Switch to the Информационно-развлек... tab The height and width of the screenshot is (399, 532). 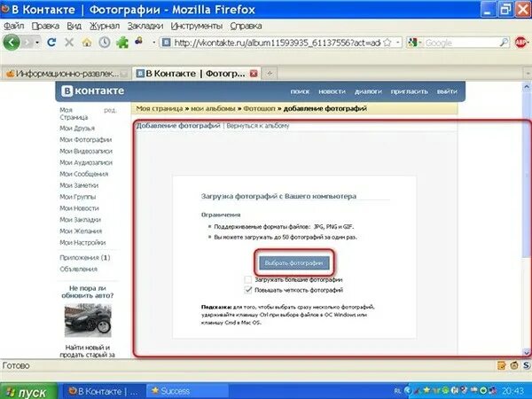(x=65, y=74)
